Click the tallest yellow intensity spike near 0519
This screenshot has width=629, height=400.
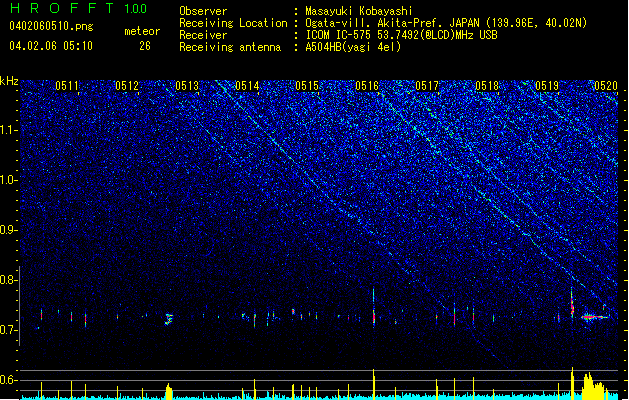(x=572, y=383)
